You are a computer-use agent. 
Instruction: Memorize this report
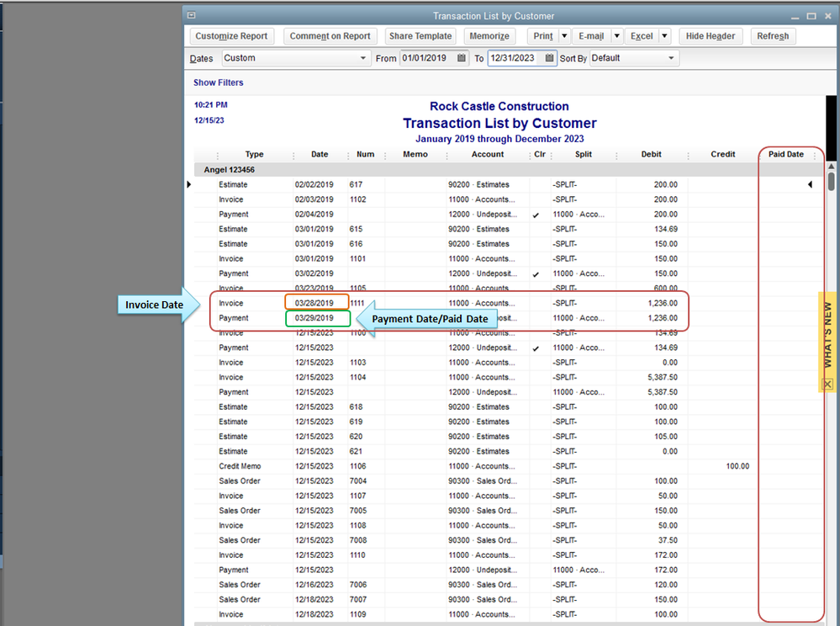[x=489, y=36]
